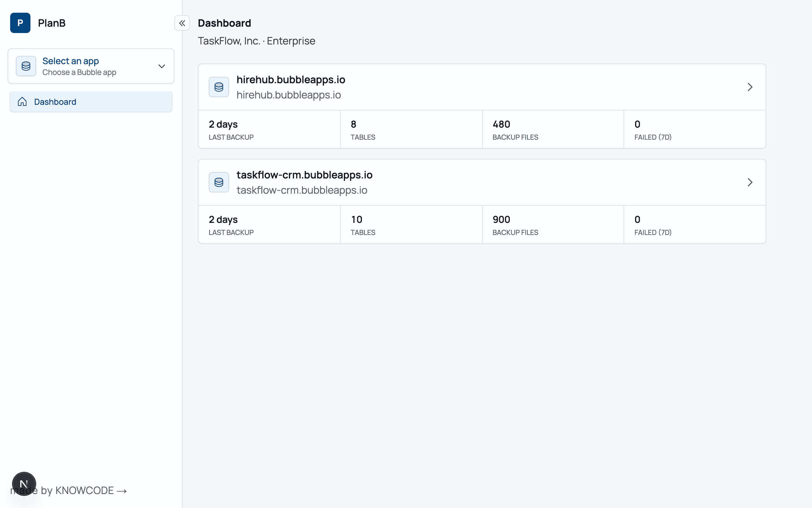This screenshot has height=508, width=812.
Task: Open the Select an app dropdown
Action: (91, 66)
